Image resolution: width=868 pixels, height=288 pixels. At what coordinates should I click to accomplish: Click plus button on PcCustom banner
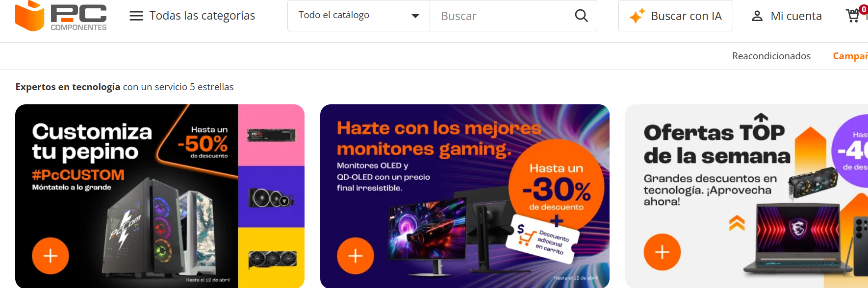pyautogui.click(x=51, y=256)
